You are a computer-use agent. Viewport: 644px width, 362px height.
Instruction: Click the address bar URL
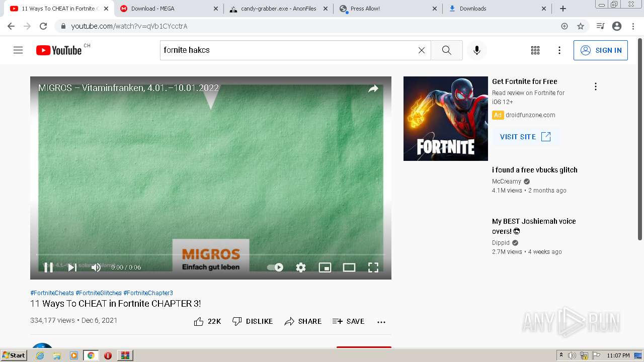pos(129,26)
